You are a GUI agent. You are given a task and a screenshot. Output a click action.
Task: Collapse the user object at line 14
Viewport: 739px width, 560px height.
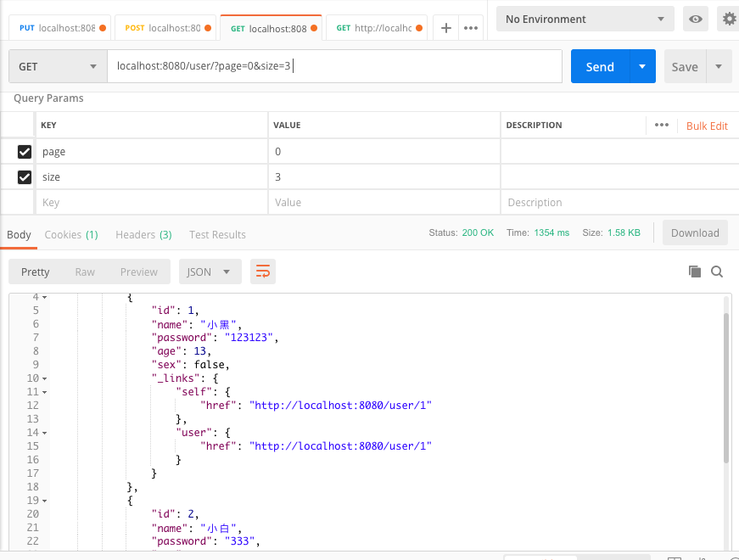[x=45, y=433]
